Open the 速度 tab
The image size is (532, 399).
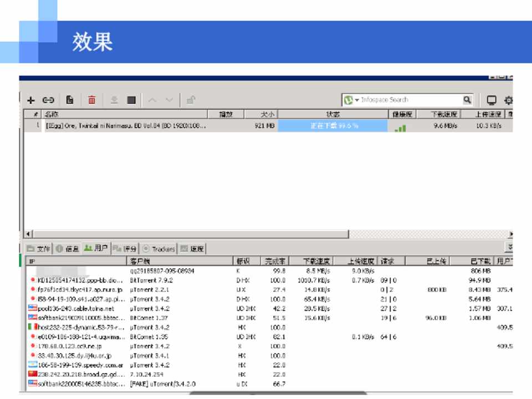pyautogui.click(x=193, y=248)
